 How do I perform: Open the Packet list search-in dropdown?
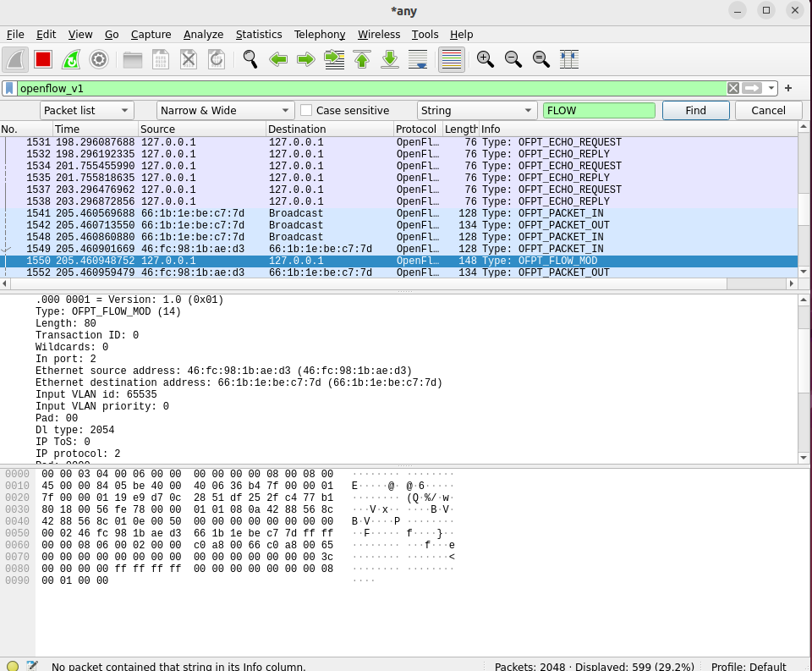[x=87, y=110]
